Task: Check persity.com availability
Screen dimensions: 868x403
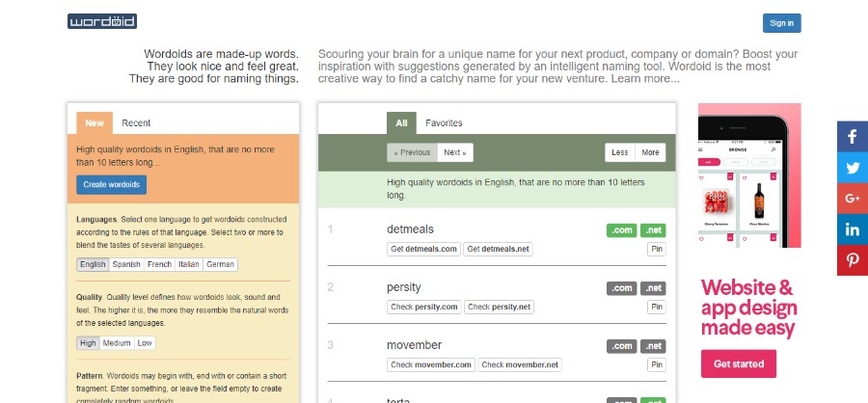Action: click(424, 307)
